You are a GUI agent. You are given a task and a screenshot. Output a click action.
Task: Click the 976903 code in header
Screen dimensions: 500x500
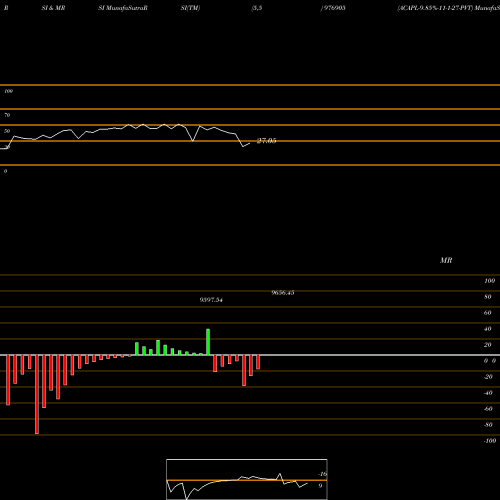click(334, 8)
